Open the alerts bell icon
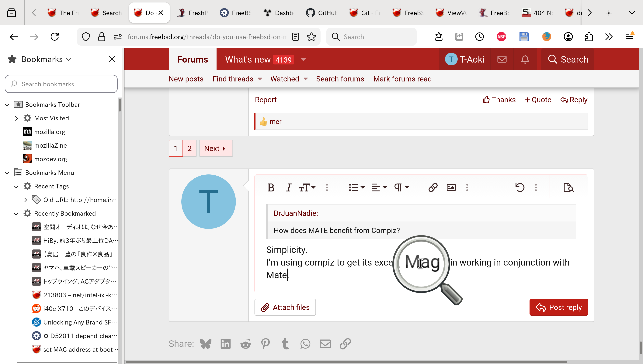 [x=525, y=59]
